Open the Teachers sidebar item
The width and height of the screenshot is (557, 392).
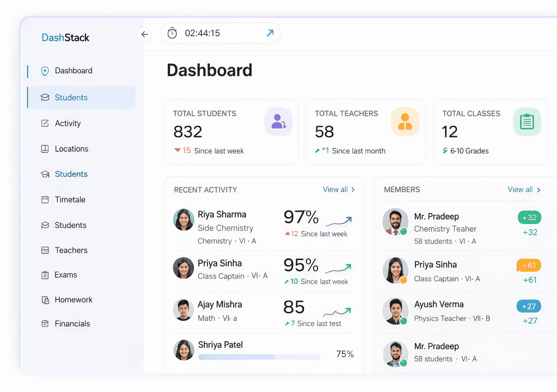(71, 250)
